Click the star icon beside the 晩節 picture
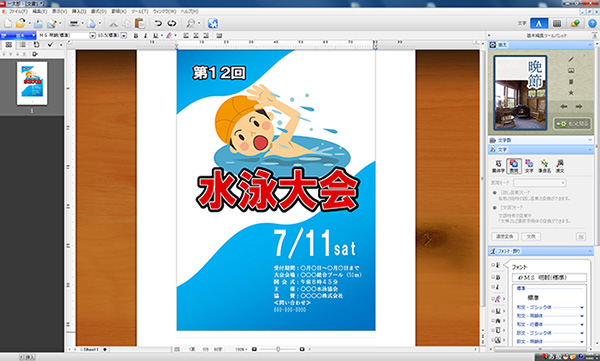This screenshot has height=361, width=600. [x=571, y=93]
